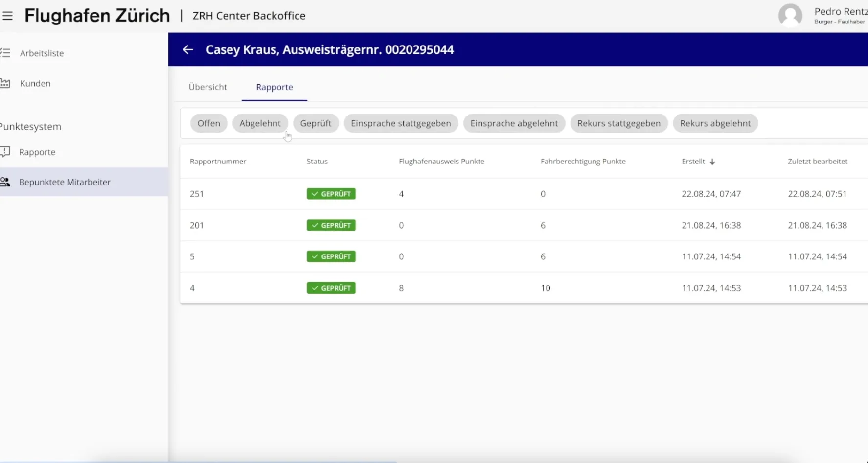Select Bepunktete Mitarbeiter in sidebar
Image resolution: width=868 pixels, height=463 pixels.
point(84,182)
